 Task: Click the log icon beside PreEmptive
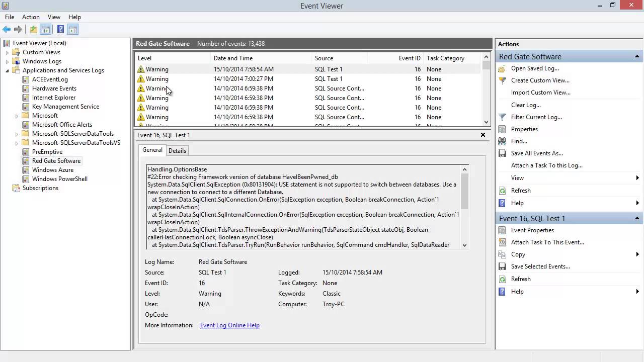tap(26, 152)
